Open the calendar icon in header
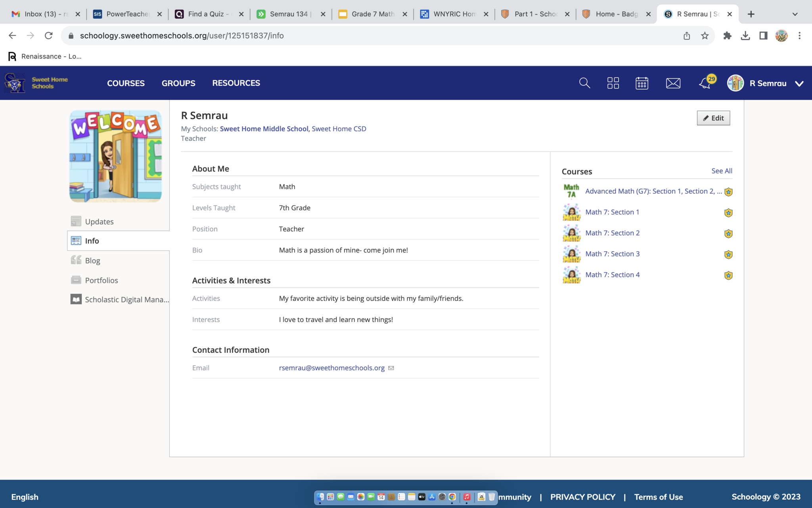The height and width of the screenshot is (508, 812). coord(642,83)
